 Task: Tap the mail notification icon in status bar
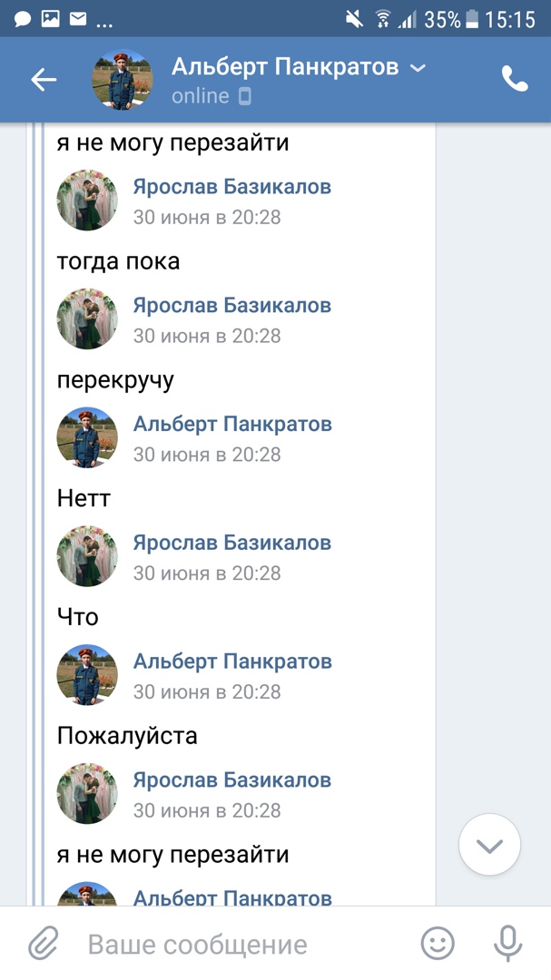click(x=77, y=19)
